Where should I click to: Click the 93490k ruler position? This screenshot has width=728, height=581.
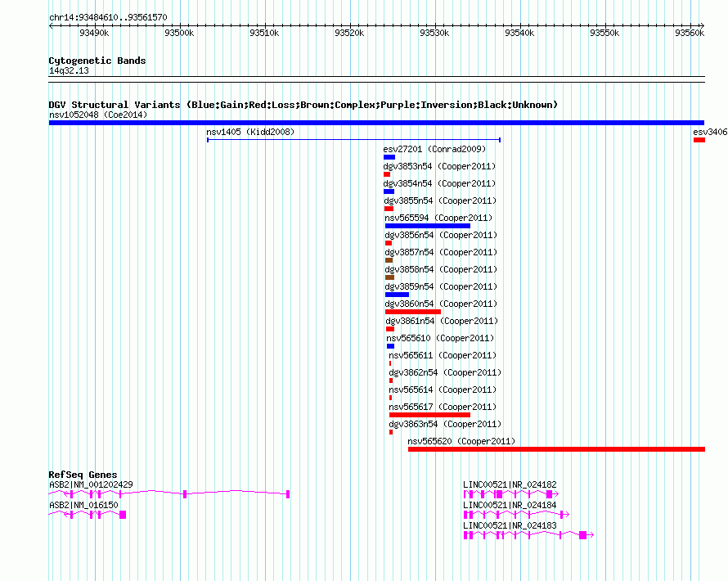[94, 33]
